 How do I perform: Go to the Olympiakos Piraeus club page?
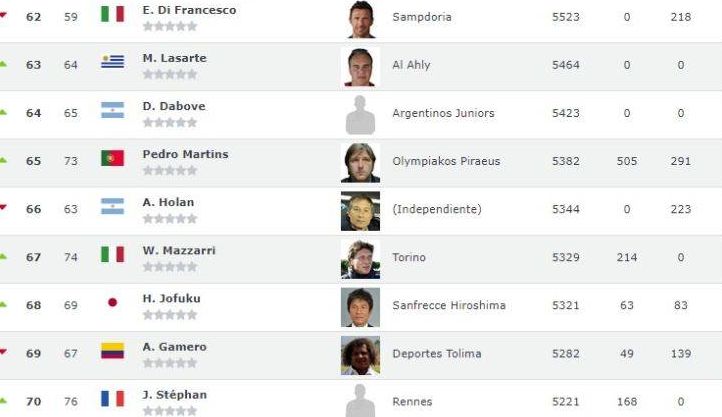coord(446,161)
